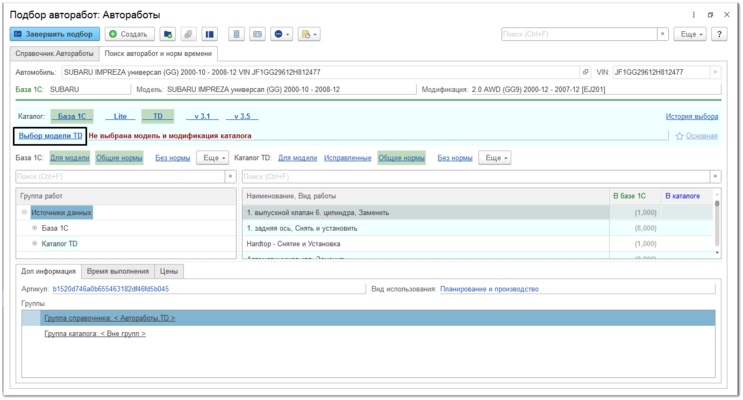Click the grayed copy icon in toolbar
This screenshot has width=743, height=400.
tap(188, 34)
